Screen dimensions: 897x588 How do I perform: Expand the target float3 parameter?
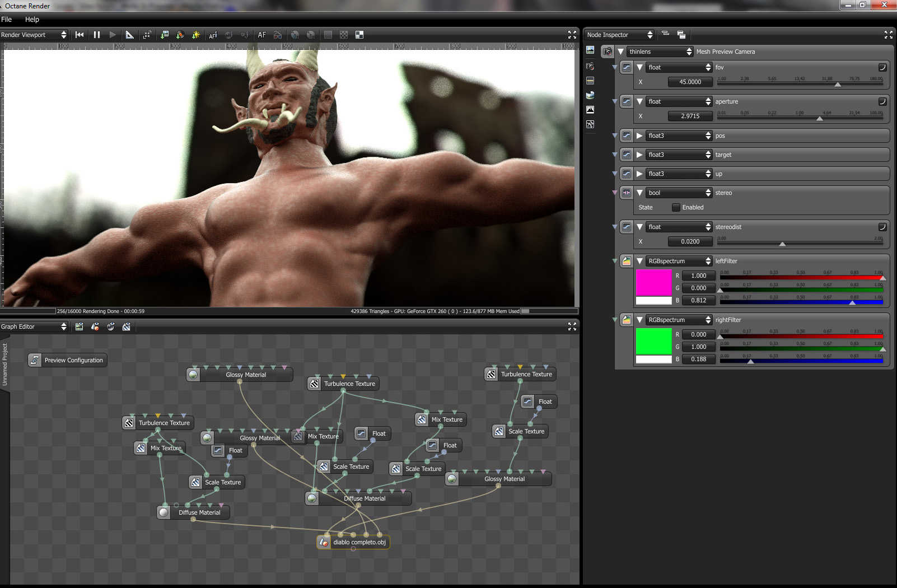click(x=639, y=155)
